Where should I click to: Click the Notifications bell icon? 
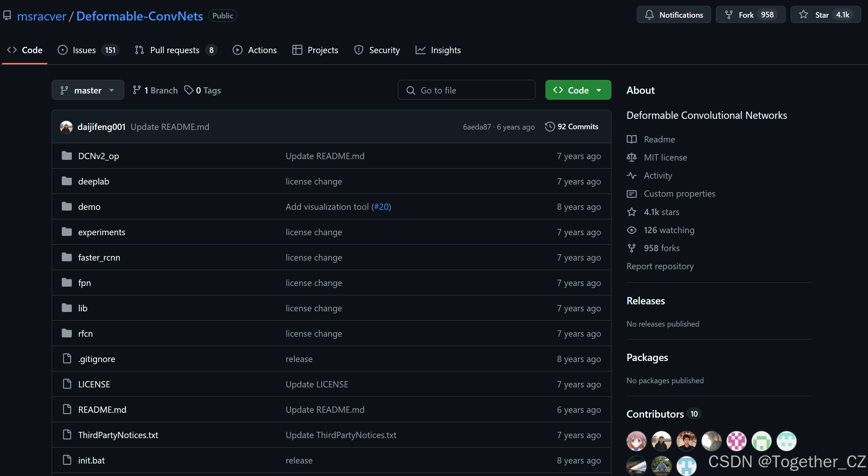pos(649,15)
